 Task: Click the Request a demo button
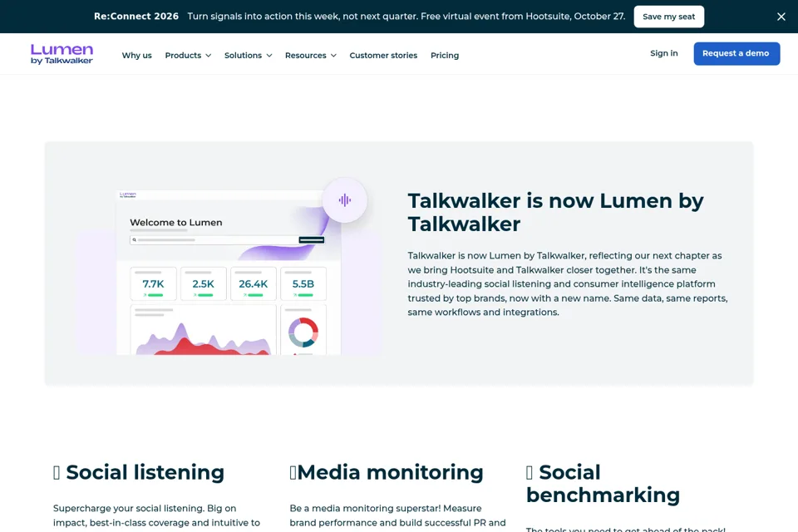(x=736, y=53)
